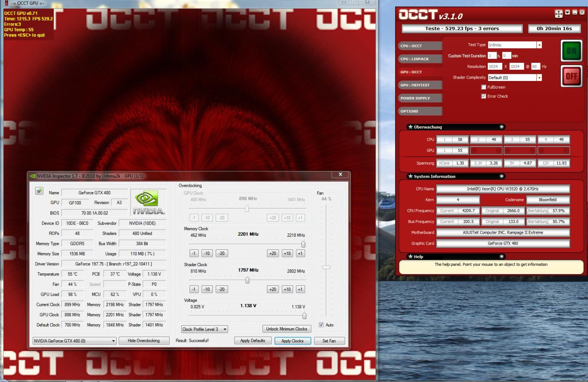Click Memory Clock +1 button
The width and height of the screenshot is (588, 382).
pyautogui.click(x=300, y=253)
